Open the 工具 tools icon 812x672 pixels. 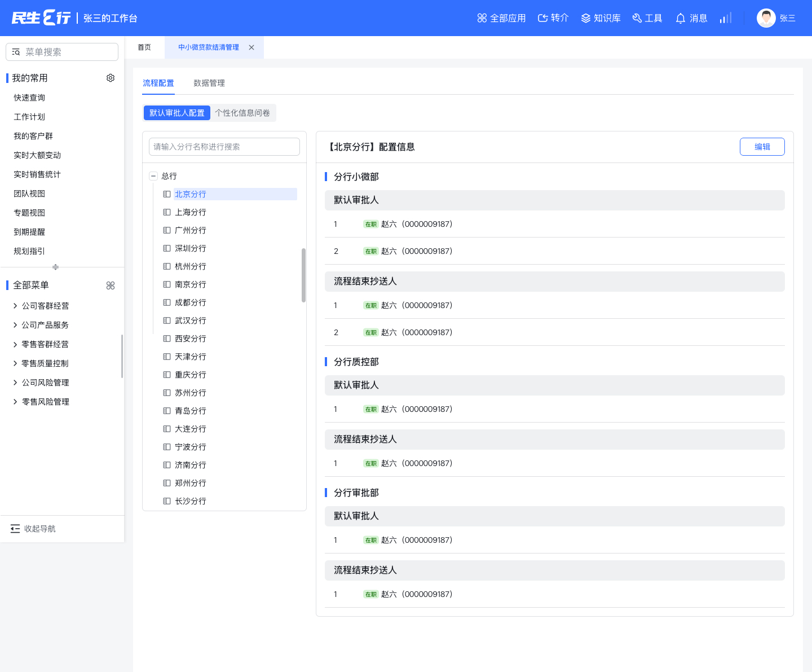pyautogui.click(x=637, y=18)
